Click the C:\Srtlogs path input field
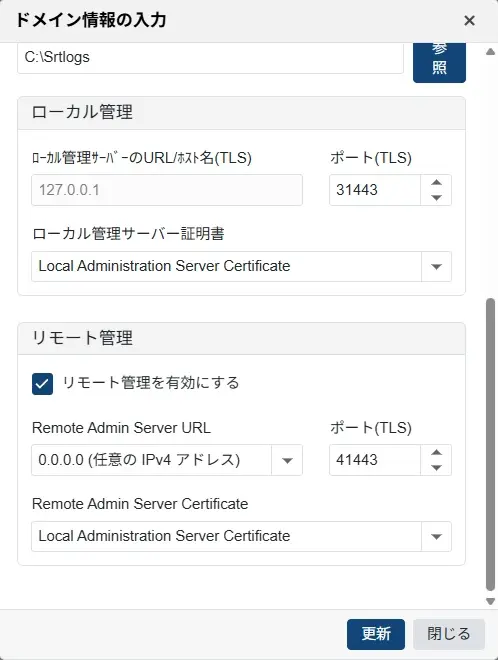Image resolution: width=498 pixels, height=660 pixels. pos(210,58)
